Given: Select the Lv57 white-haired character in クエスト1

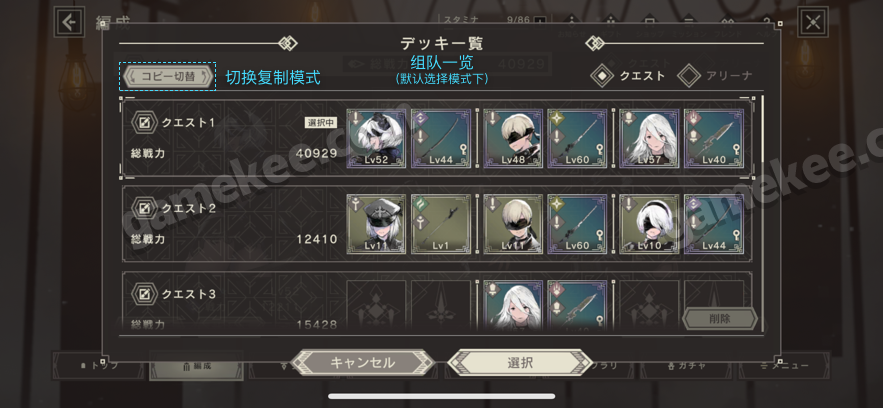Looking at the screenshot, I should [x=649, y=138].
